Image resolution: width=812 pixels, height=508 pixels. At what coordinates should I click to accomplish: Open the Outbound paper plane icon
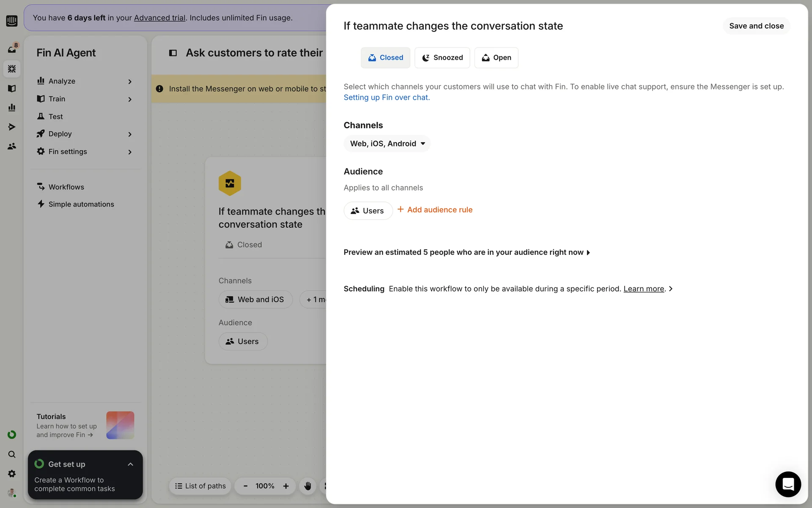pos(12,127)
